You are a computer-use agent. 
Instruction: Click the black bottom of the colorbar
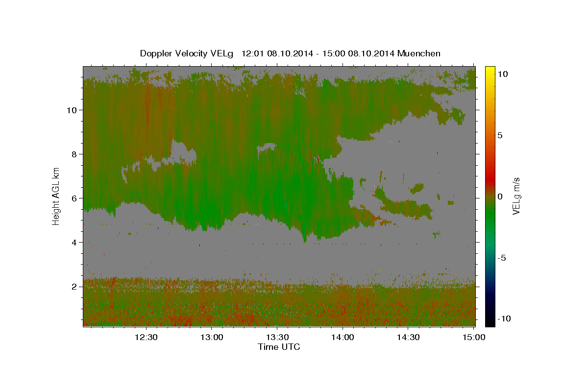point(490,321)
